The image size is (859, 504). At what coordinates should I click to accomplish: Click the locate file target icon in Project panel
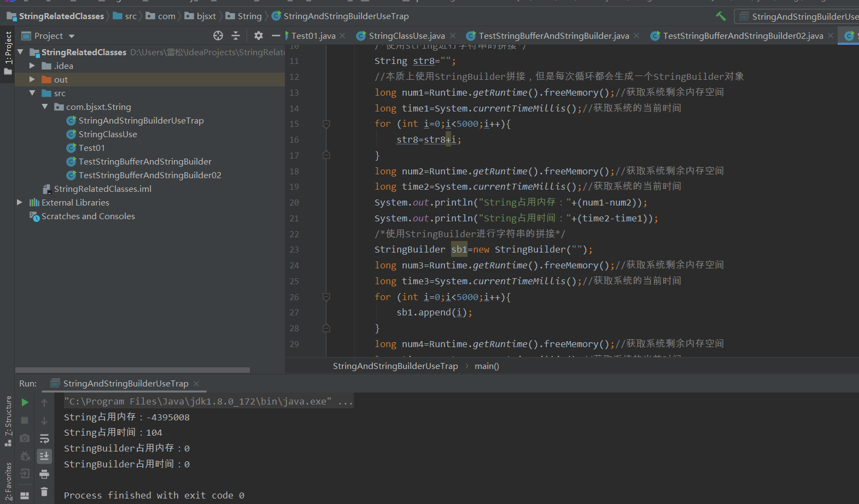click(218, 36)
